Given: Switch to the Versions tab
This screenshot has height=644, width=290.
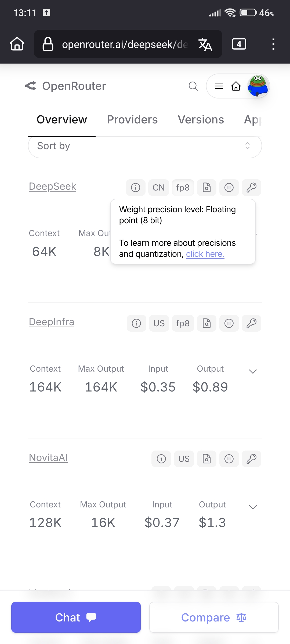Looking at the screenshot, I should point(201,120).
